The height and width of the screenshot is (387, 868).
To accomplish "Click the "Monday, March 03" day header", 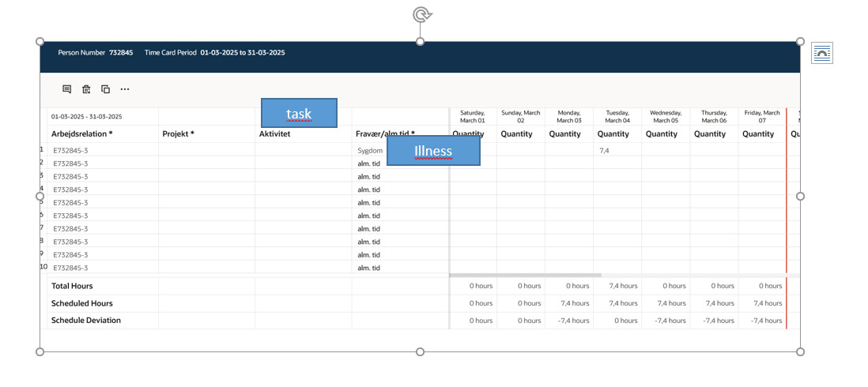I will 569,117.
